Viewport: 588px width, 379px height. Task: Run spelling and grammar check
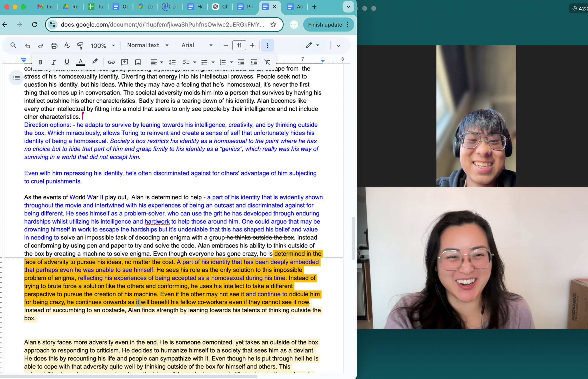67,46
